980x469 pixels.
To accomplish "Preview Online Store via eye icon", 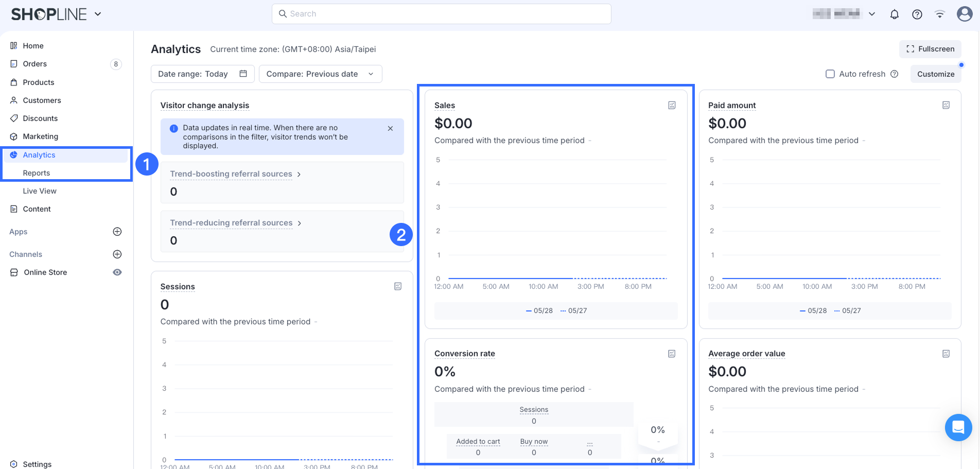I will tap(117, 272).
